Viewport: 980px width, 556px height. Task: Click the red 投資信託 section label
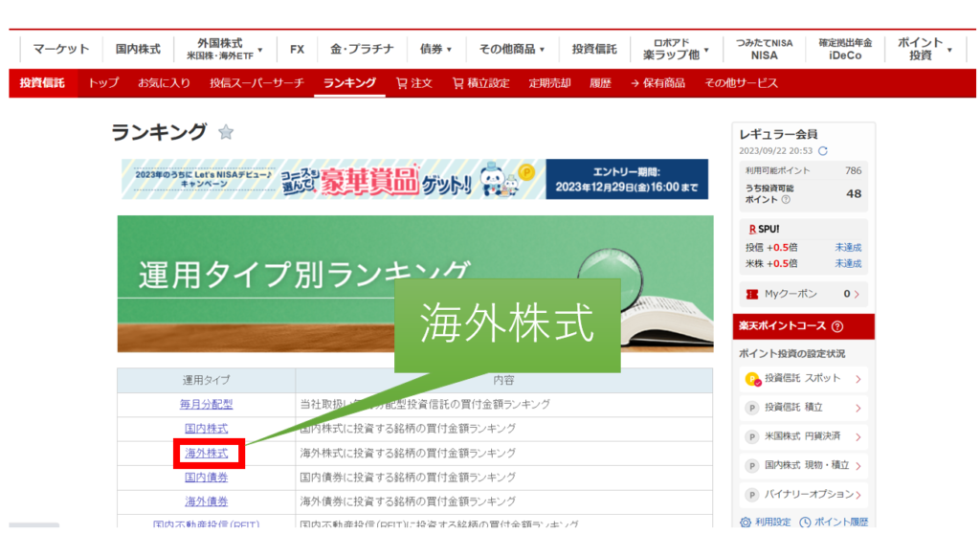42,83
